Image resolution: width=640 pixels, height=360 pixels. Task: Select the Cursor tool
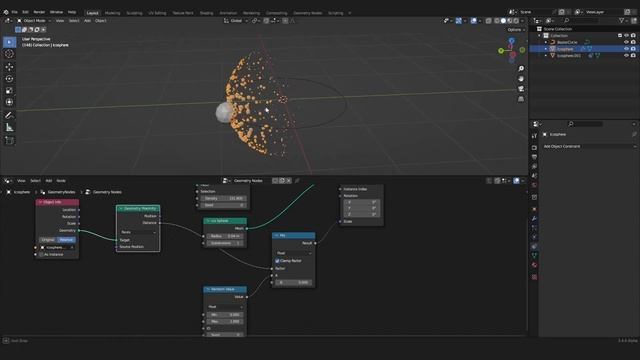pos(9,54)
